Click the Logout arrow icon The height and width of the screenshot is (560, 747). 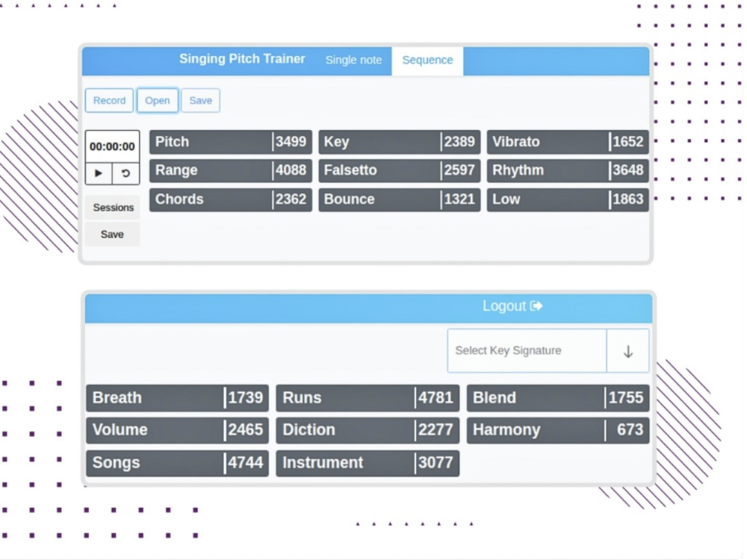tap(536, 305)
